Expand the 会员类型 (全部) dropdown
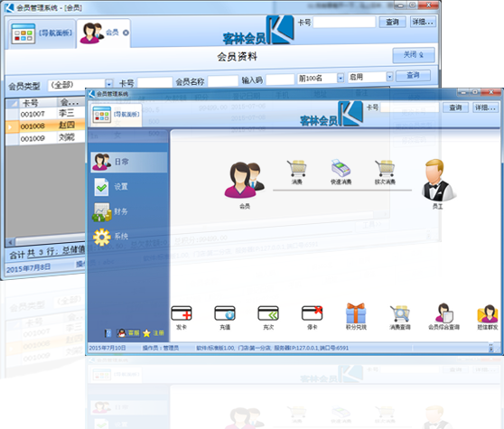This screenshot has width=504, height=429. coord(109,84)
